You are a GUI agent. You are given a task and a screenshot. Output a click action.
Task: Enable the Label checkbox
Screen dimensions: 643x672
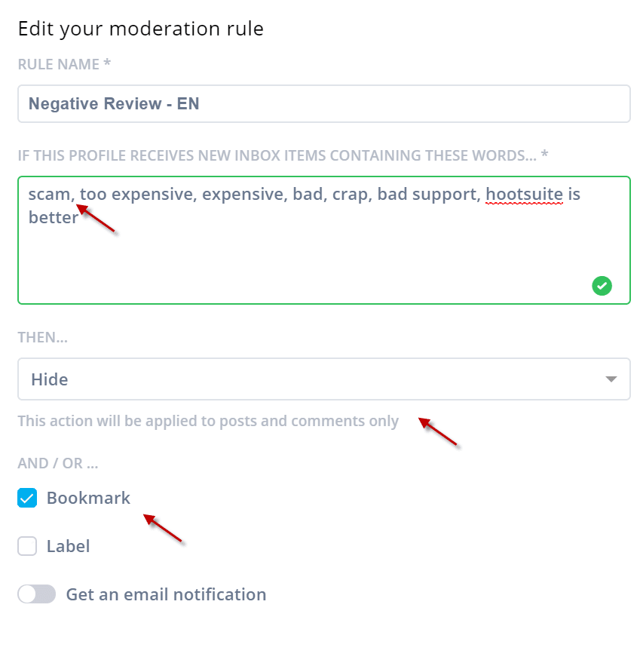pos(27,546)
